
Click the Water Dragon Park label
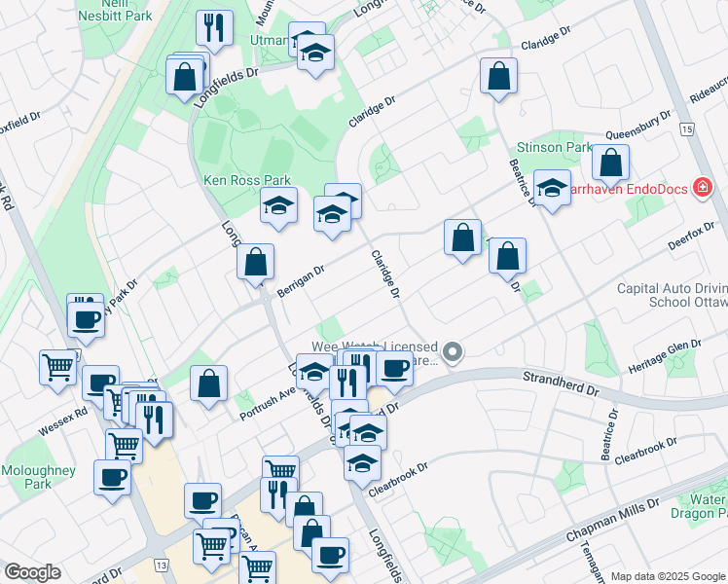(699, 506)
